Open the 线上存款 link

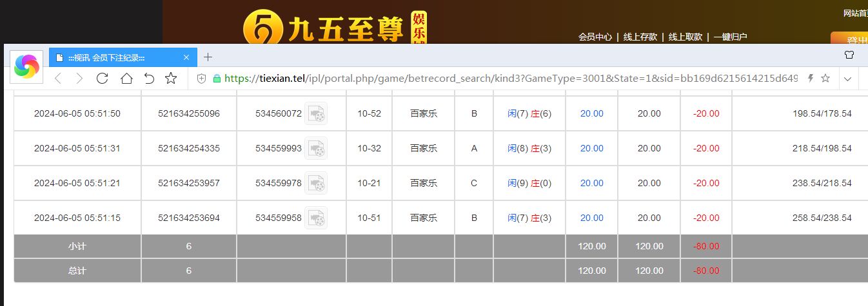click(x=640, y=37)
